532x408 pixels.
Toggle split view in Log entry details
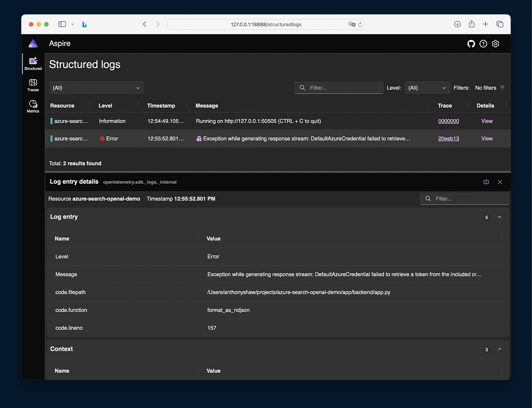point(486,182)
